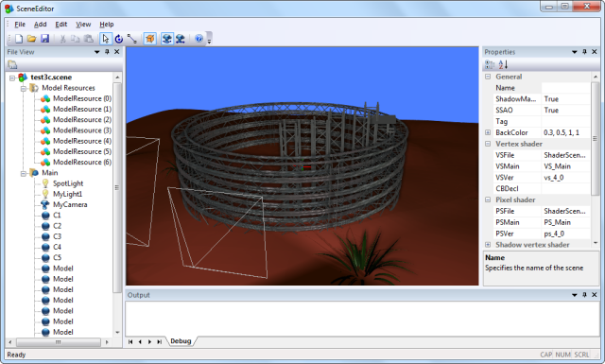Collapse the test3c.scene tree root
The image size is (605, 364).
pos(12,78)
